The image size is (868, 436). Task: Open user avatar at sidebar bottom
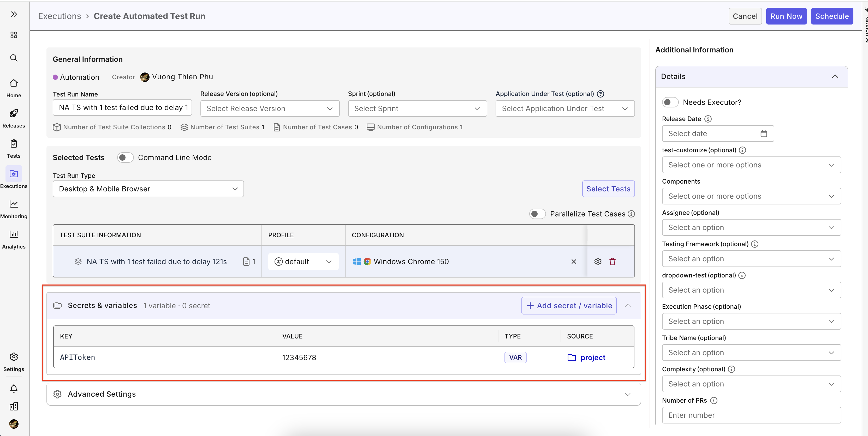(14, 424)
